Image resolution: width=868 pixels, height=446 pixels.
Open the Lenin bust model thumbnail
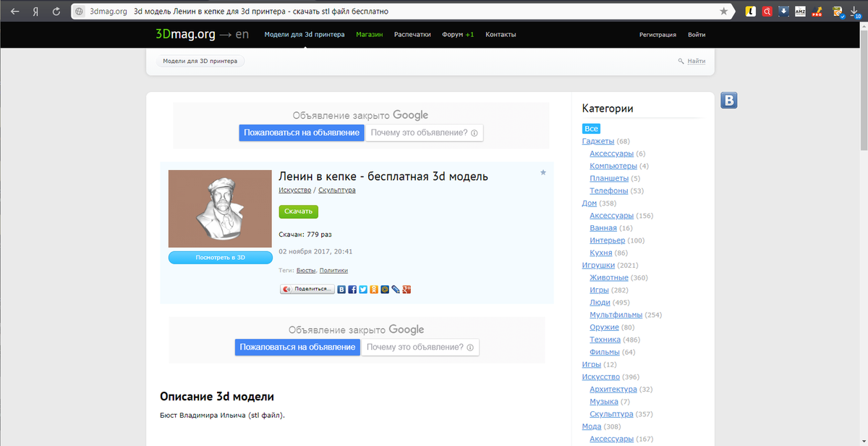(219, 209)
